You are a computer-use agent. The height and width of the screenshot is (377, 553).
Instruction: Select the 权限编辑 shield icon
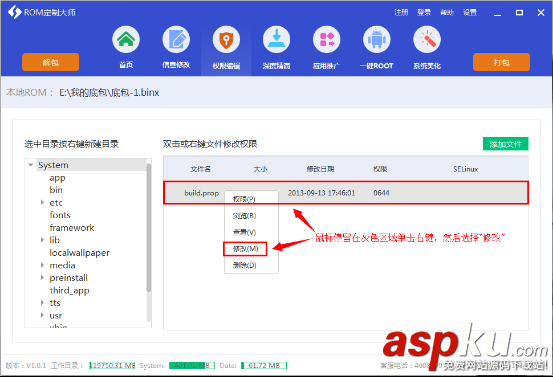(226, 39)
